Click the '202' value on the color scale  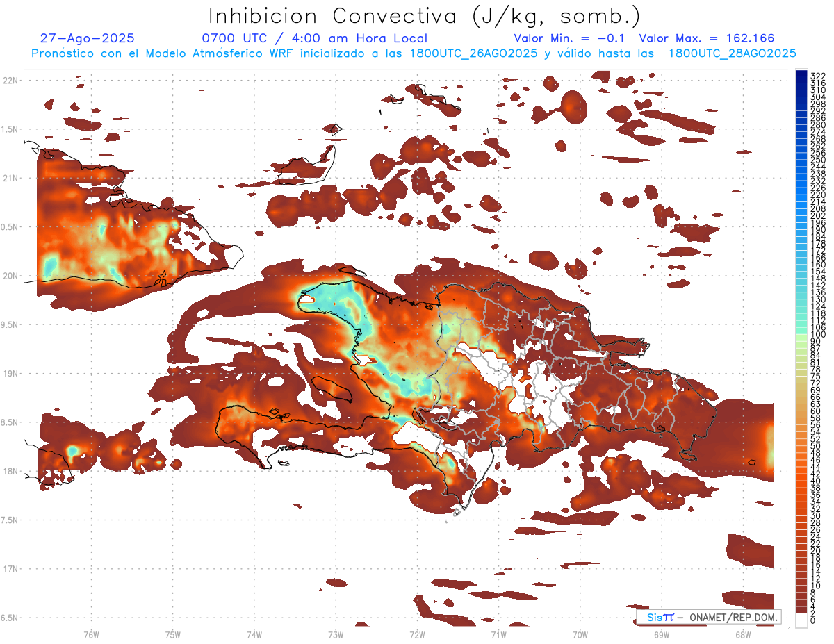click(x=818, y=215)
